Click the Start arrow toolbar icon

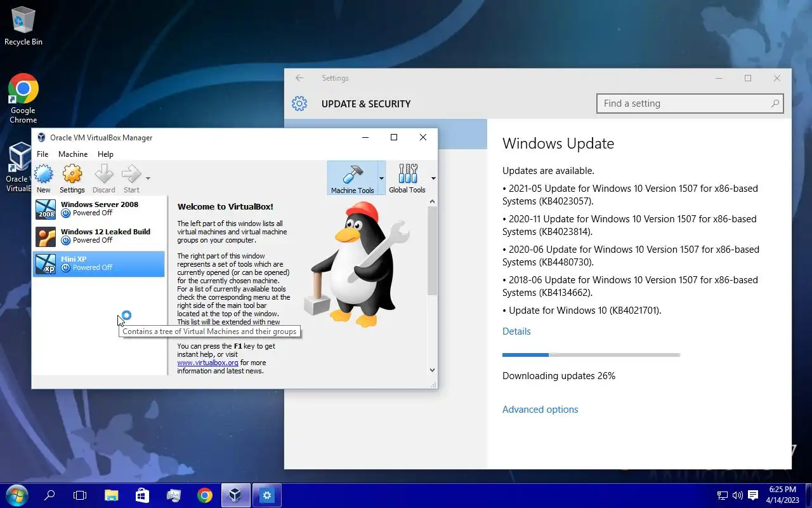coord(131,174)
